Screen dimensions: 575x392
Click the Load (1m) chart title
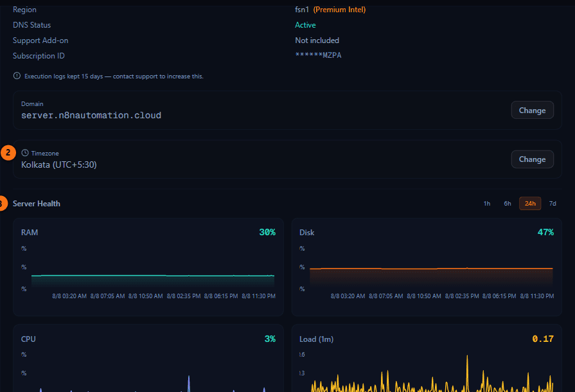(x=316, y=339)
